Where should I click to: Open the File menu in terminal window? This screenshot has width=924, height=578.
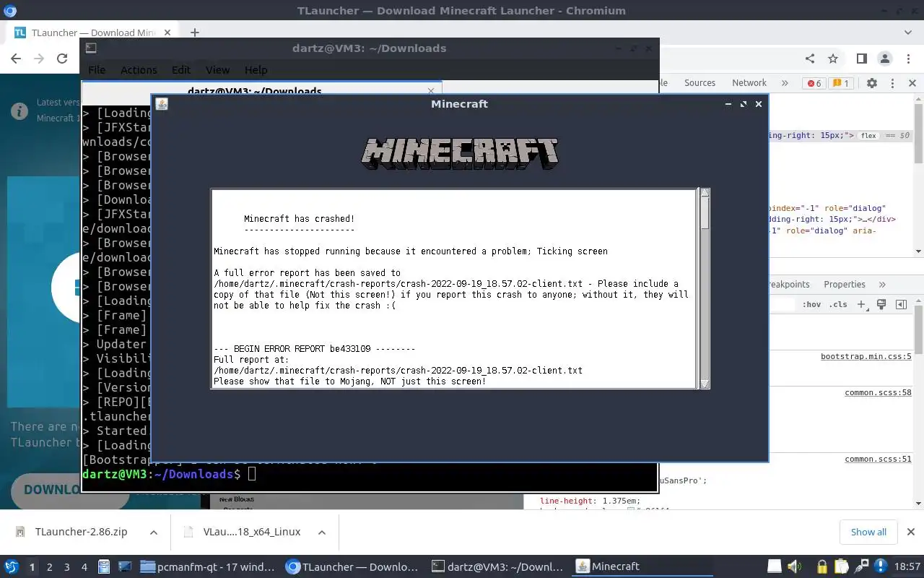[x=97, y=70]
